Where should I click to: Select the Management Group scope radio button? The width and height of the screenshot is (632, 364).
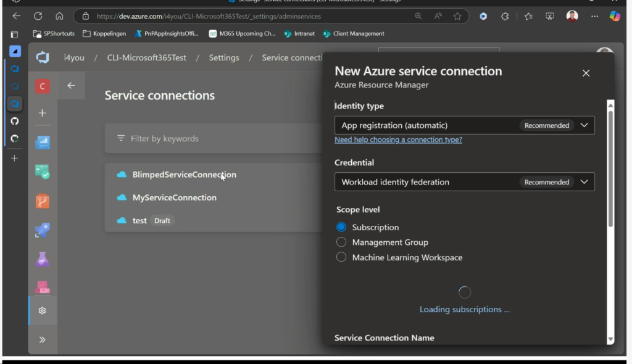click(x=341, y=242)
